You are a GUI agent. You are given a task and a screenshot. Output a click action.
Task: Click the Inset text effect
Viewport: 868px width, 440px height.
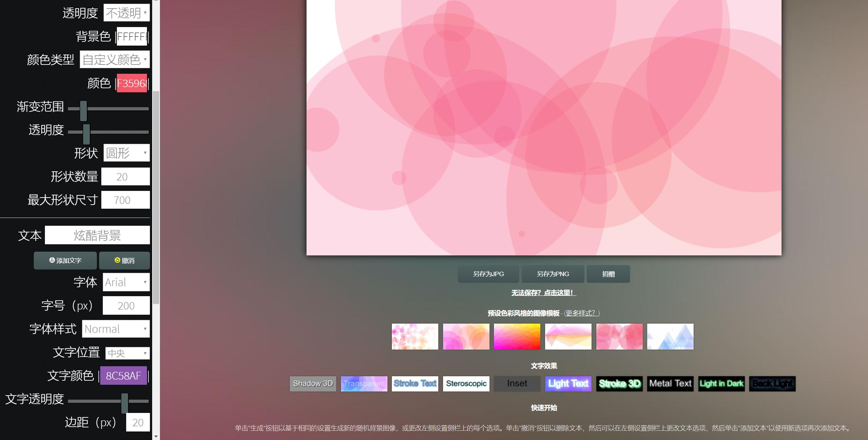(x=517, y=384)
